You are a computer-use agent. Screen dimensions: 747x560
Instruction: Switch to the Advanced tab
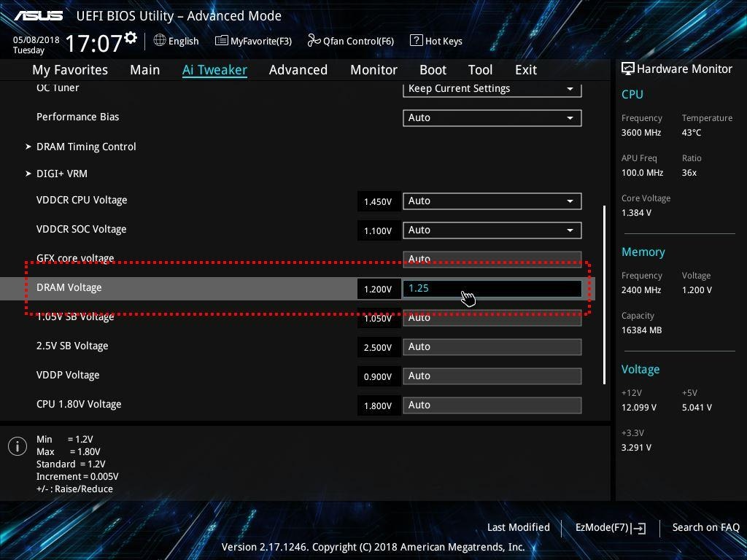(298, 69)
